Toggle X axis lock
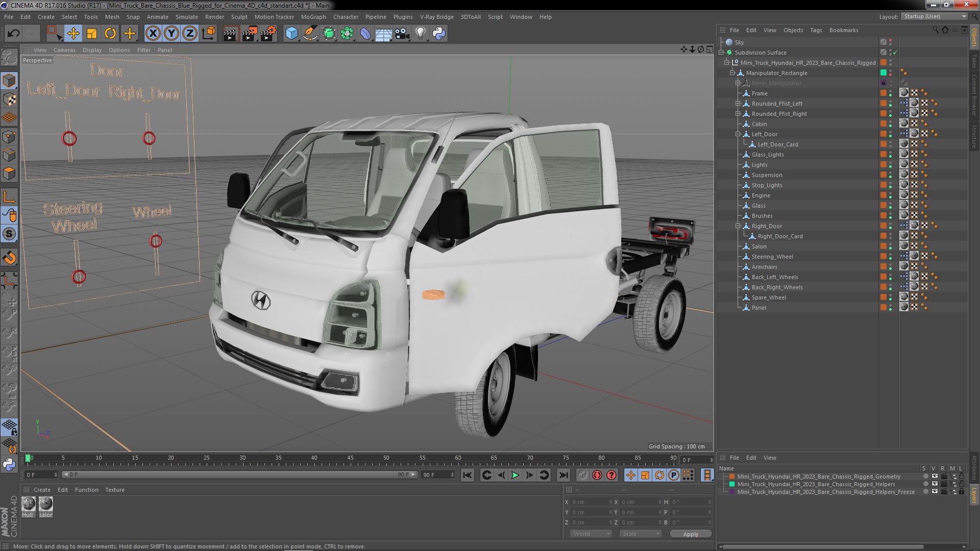Screen dimensions: 980x551 pos(153,34)
